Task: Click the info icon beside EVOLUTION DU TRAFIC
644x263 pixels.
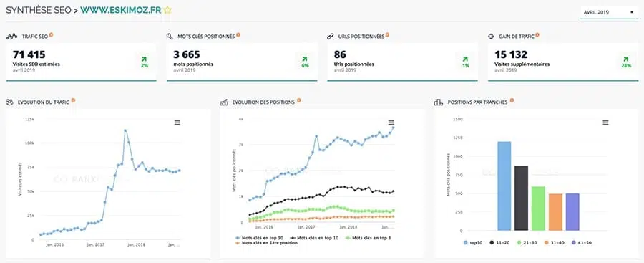Action: coord(73,100)
